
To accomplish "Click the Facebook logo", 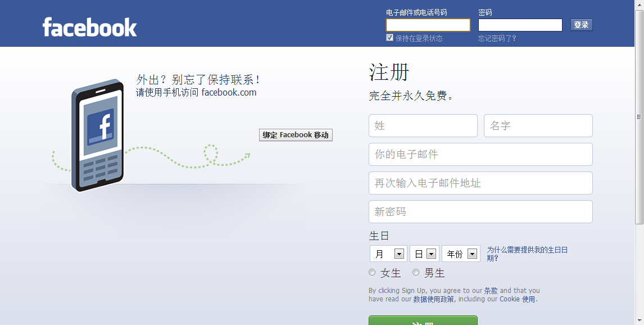I will pos(89,27).
